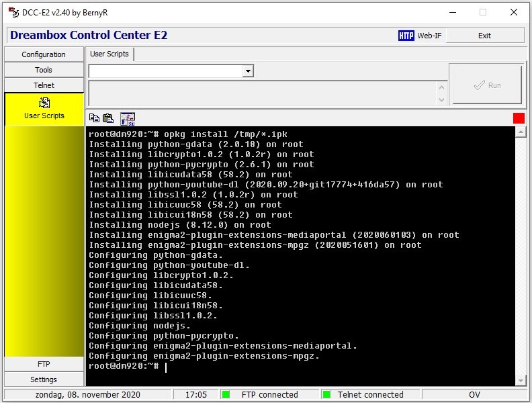
Task: Click the User Scripts icon in sidebar
Action: coord(44,103)
